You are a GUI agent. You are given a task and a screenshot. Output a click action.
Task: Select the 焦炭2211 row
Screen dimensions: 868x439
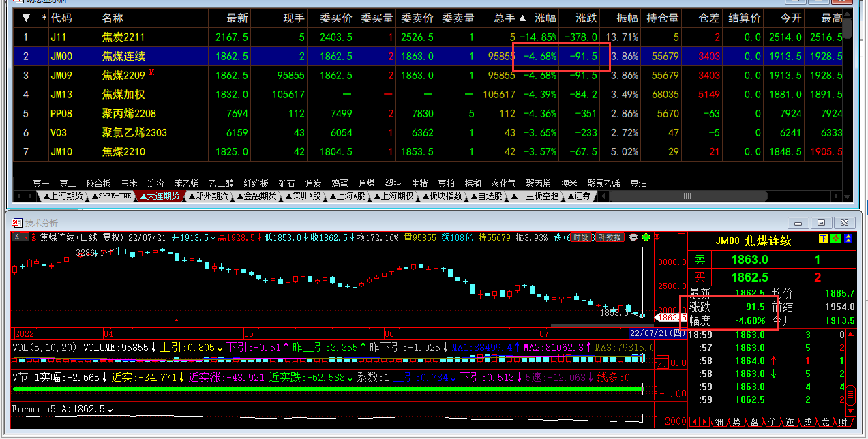(428, 37)
